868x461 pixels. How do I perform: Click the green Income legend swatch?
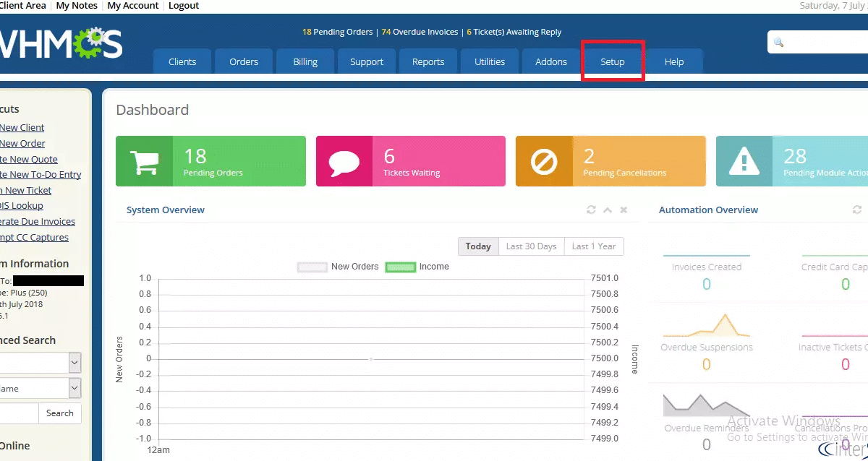[x=400, y=267]
